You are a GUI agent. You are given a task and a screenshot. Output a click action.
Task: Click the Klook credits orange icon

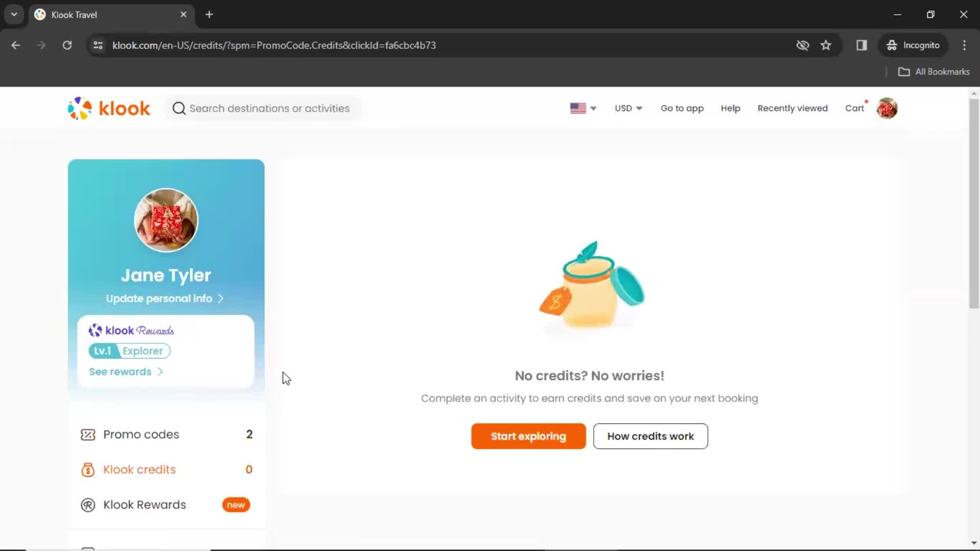(88, 469)
